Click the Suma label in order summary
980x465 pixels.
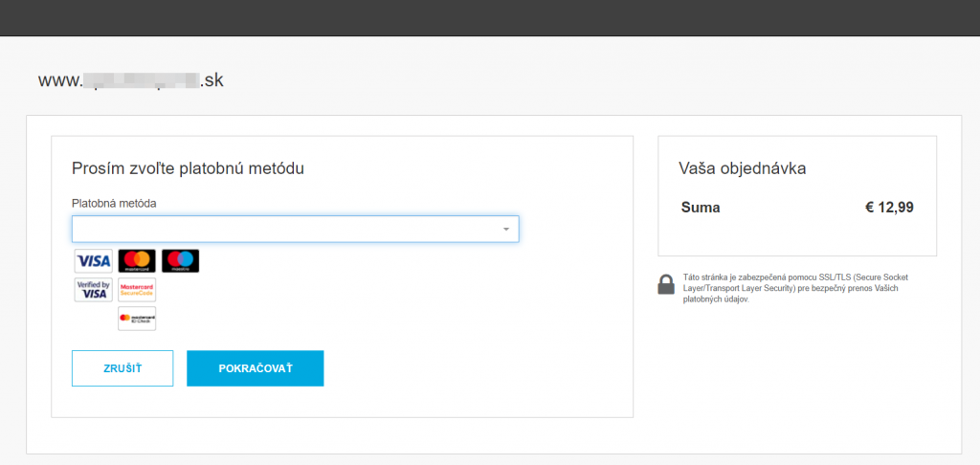click(x=701, y=208)
